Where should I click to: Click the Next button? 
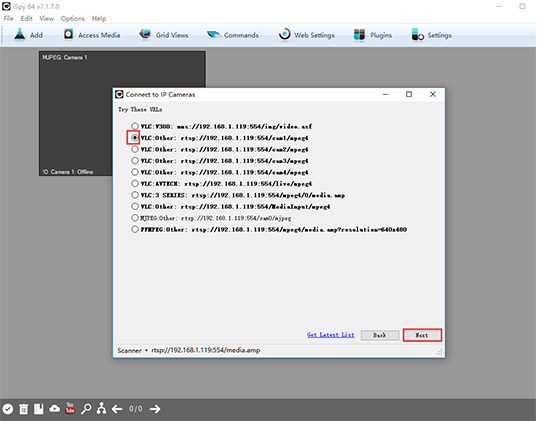422,335
